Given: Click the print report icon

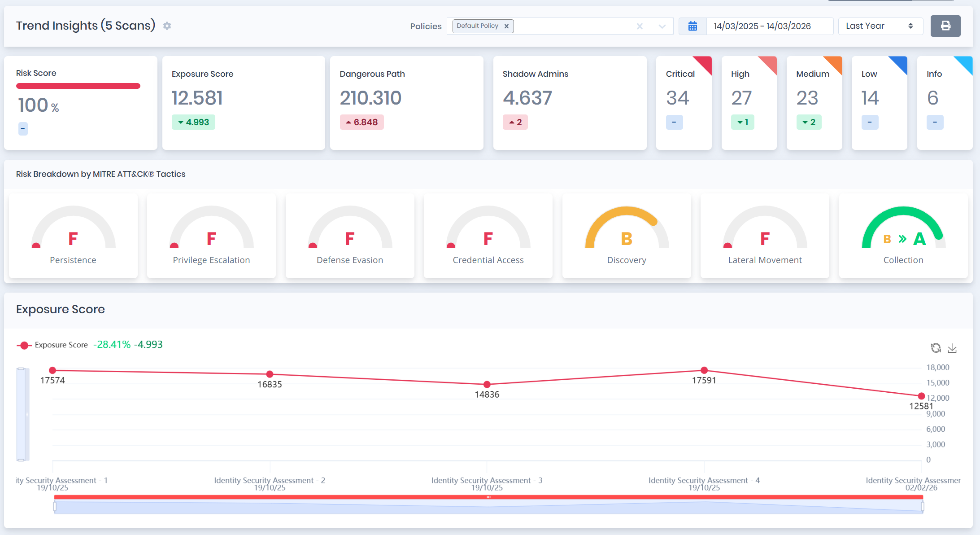Looking at the screenshot, I should click(946, 26).
